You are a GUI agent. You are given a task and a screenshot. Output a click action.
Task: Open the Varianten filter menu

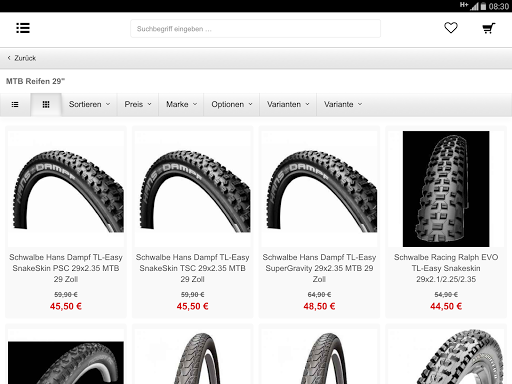point(288,104)
